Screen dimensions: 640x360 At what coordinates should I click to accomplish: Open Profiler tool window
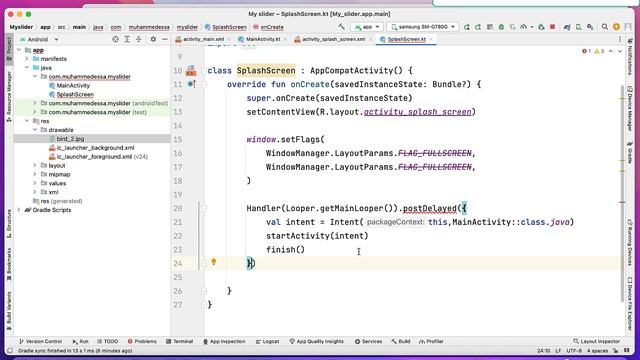pyautogui.click(x=431, y=341)
